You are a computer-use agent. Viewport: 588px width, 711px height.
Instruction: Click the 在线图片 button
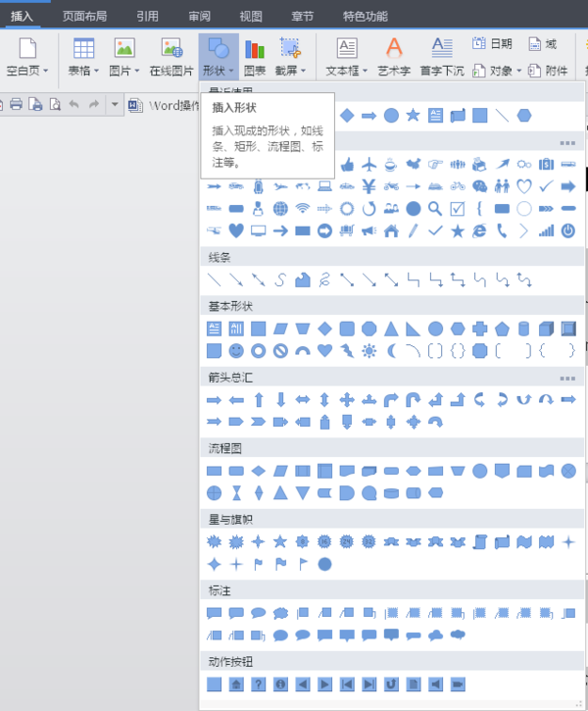coord(171,57)
